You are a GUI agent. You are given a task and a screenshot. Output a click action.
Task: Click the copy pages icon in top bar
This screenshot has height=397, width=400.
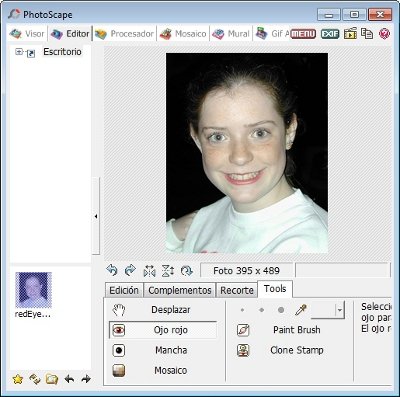[x=367, y=34]
